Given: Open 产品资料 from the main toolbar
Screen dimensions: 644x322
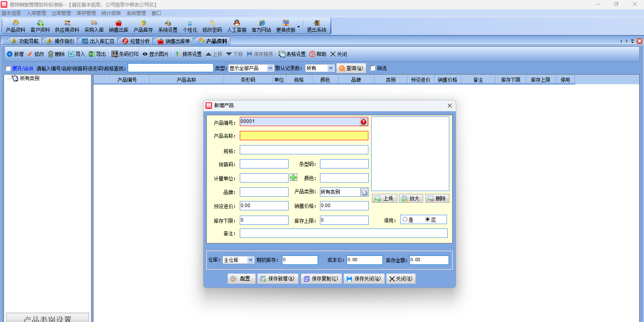Looking at the screenshot, I should coord(15,26).
